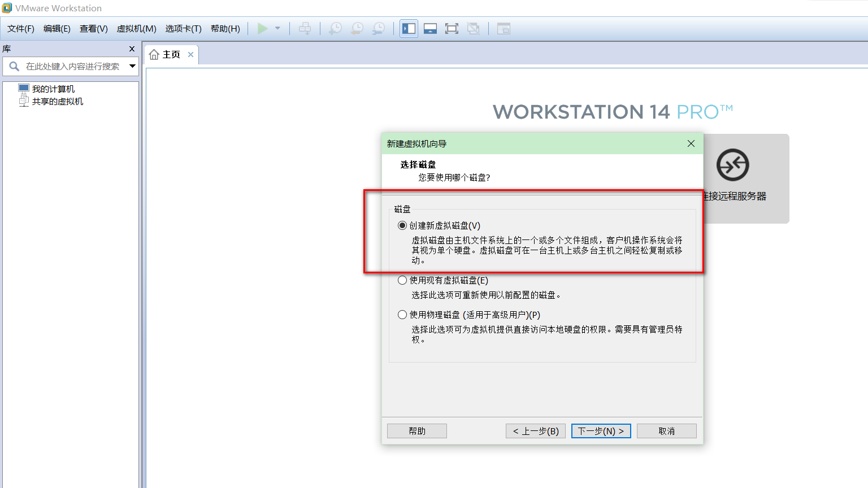This screenshot has height=488, width=868.
Task: Select 使用物理磁盘(适用于高级用户)(P) option
Action: [x=402, y=314]
